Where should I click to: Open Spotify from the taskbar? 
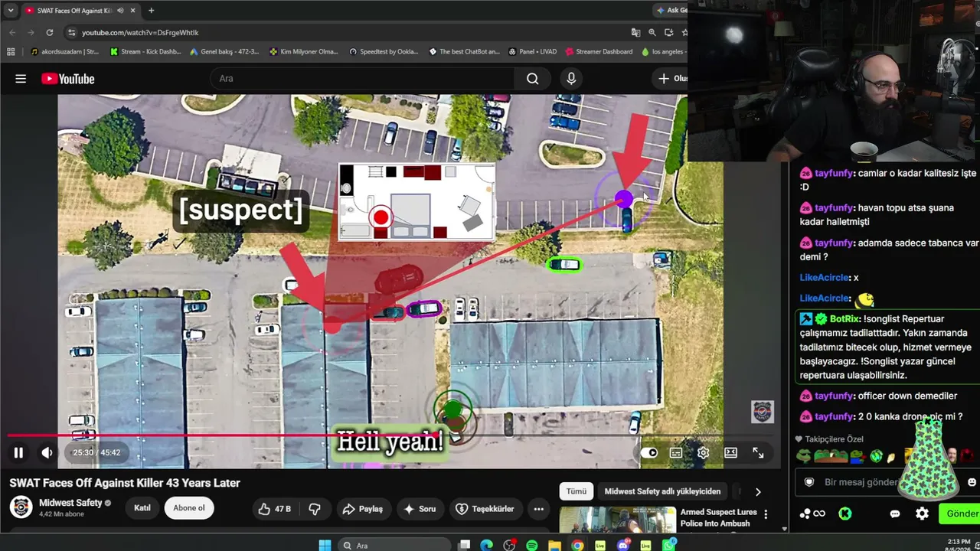[532, 545]
